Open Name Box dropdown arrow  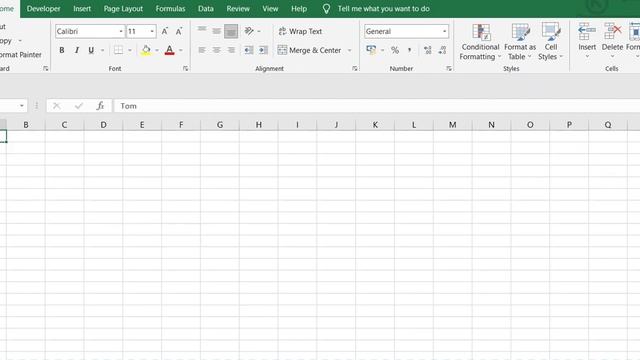point(22,106)
